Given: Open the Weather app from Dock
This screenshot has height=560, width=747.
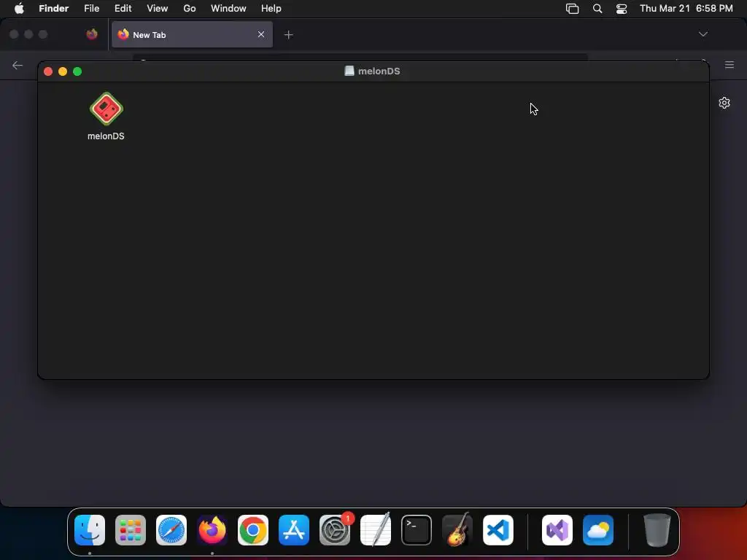Looking at the screenshot, I should pyautogui.click(x=598, y=530).
